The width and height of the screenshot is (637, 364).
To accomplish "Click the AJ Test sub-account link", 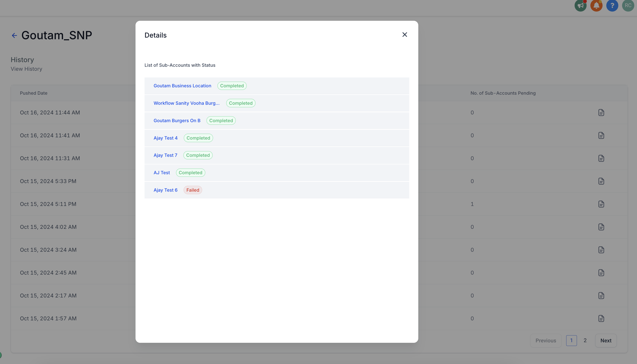I will (162, 173).
